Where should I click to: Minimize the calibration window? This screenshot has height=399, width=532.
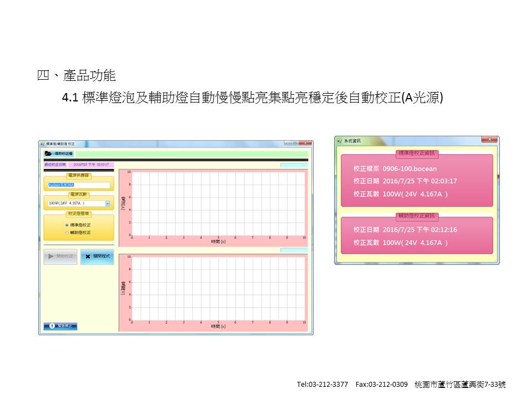(x=288, y=143)
